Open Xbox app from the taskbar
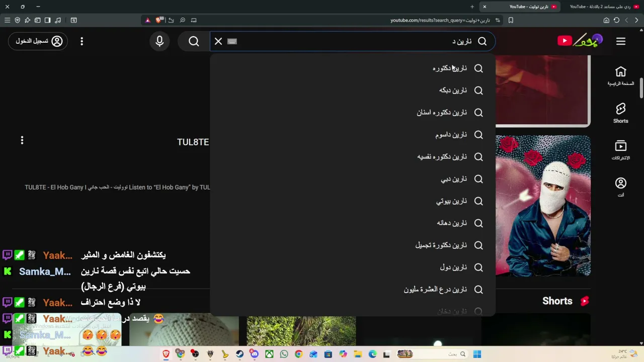644x362 pixels. tap(269, 354)
